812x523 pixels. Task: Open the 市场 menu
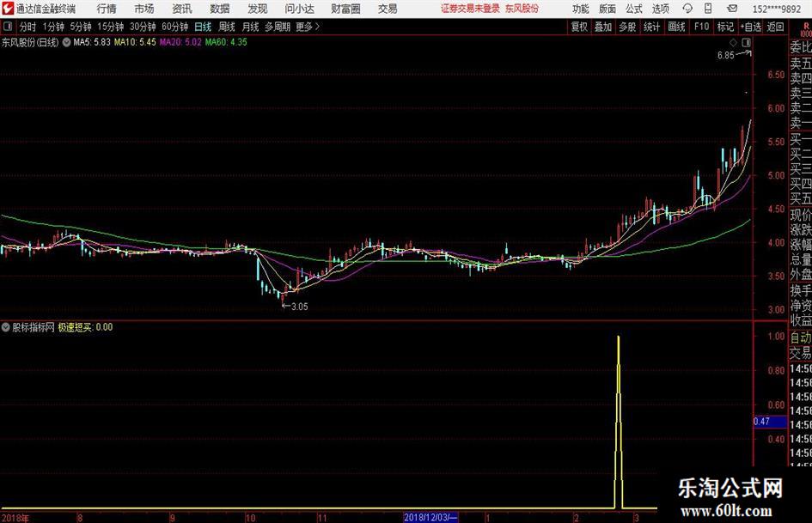click(144, 9)
